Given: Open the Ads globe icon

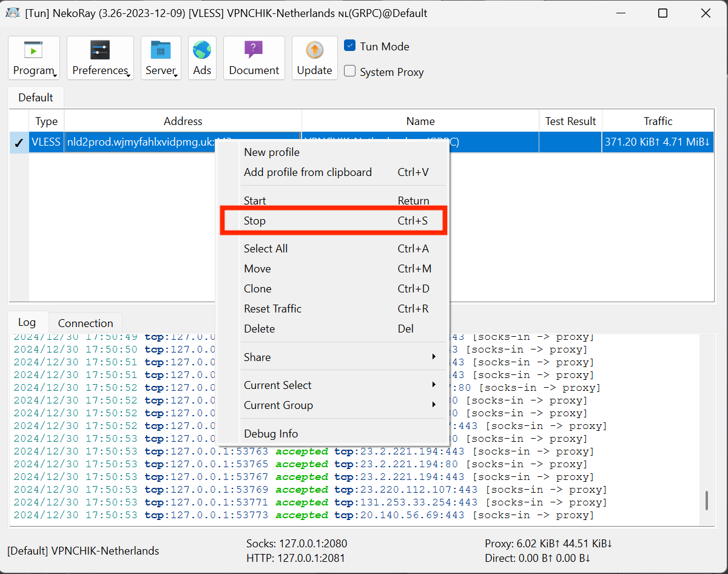Looking at the screenshot, I should [202, 50].
